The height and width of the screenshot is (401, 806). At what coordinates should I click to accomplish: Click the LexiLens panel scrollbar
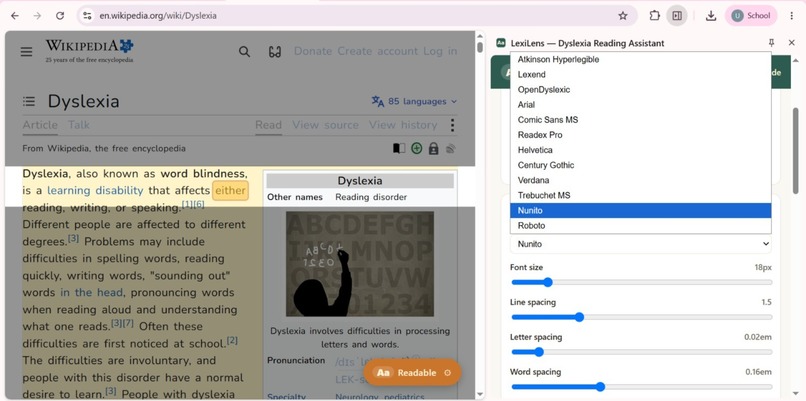point(796,149)
